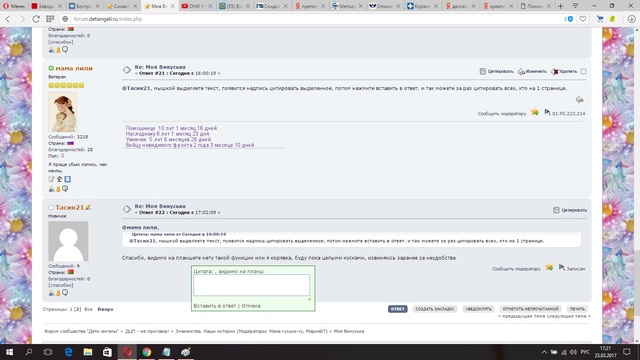Click the [спасибки] link under Тасик21
Screen dimensions: 640x360
point(61,285)
